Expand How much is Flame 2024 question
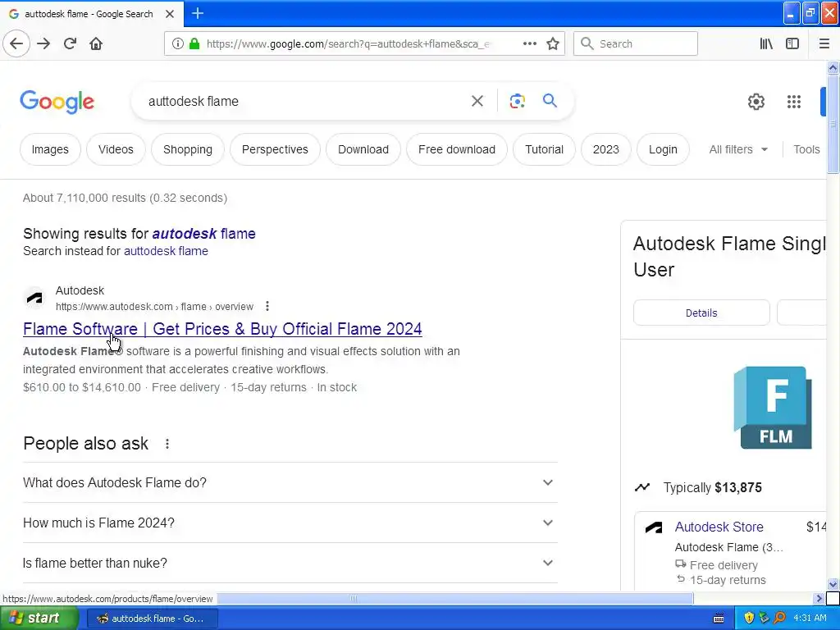840x630 pixels. tap(290, 523)
